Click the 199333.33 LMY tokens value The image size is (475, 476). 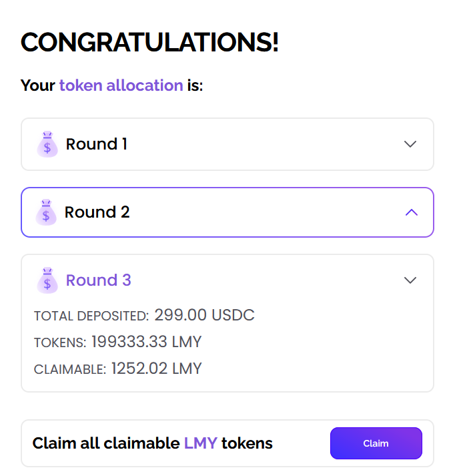point(146,342)
